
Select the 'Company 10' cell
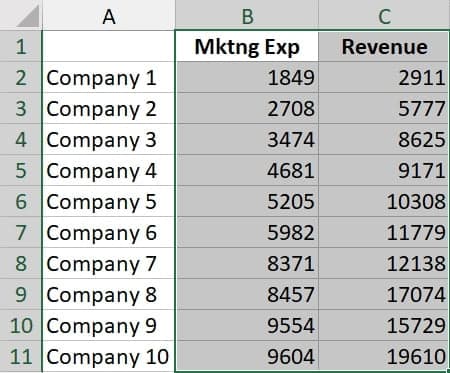[109, 356]
